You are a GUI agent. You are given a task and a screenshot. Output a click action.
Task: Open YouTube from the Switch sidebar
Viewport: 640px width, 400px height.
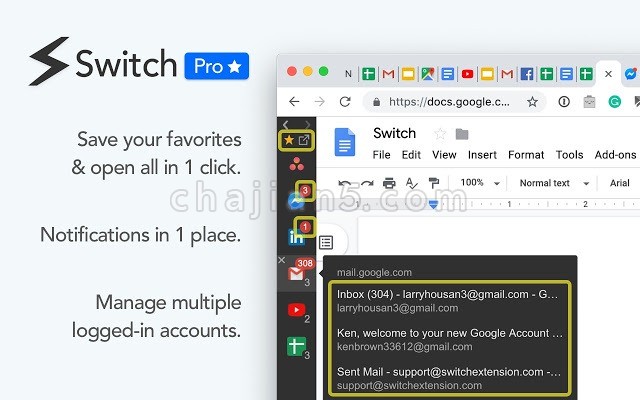click(296, 310)
